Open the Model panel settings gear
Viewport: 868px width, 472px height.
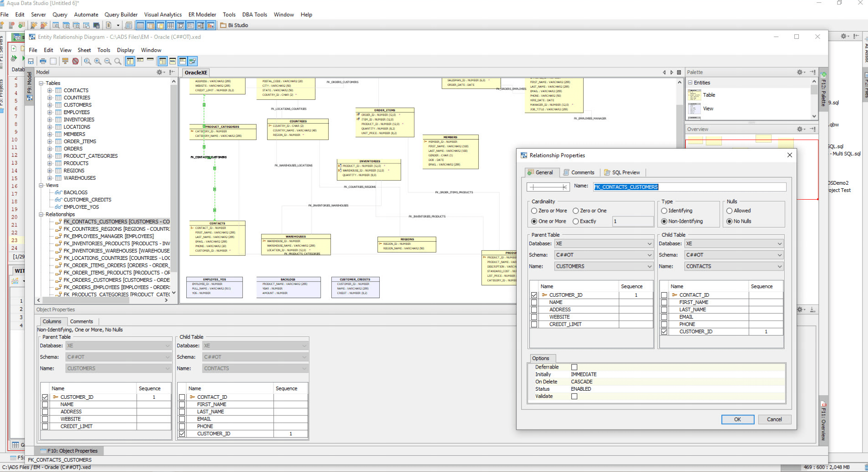[160, 72]
